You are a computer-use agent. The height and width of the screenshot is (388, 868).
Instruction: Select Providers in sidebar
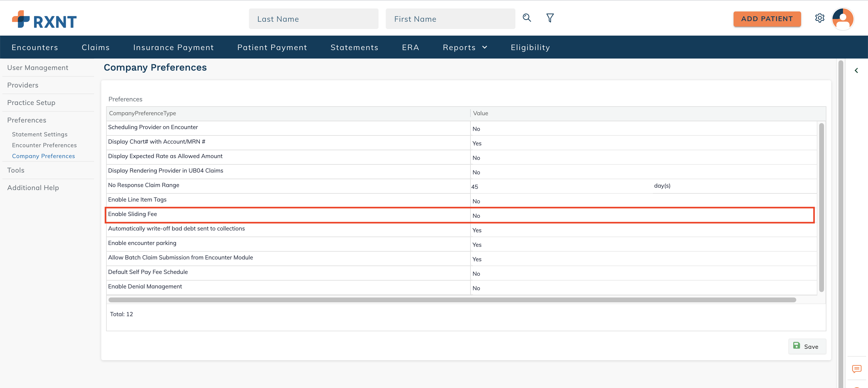[23, 85]
